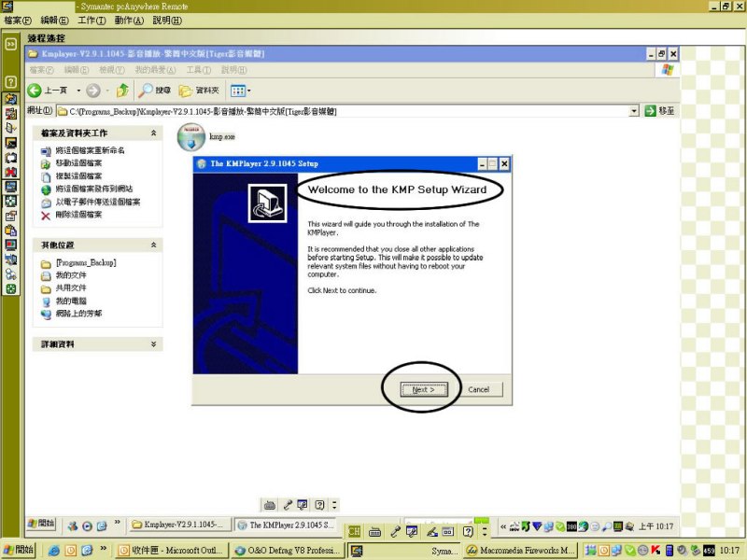Click 複製這個檔案 copy task
747x560 pixels.
[x=78, y=175]
